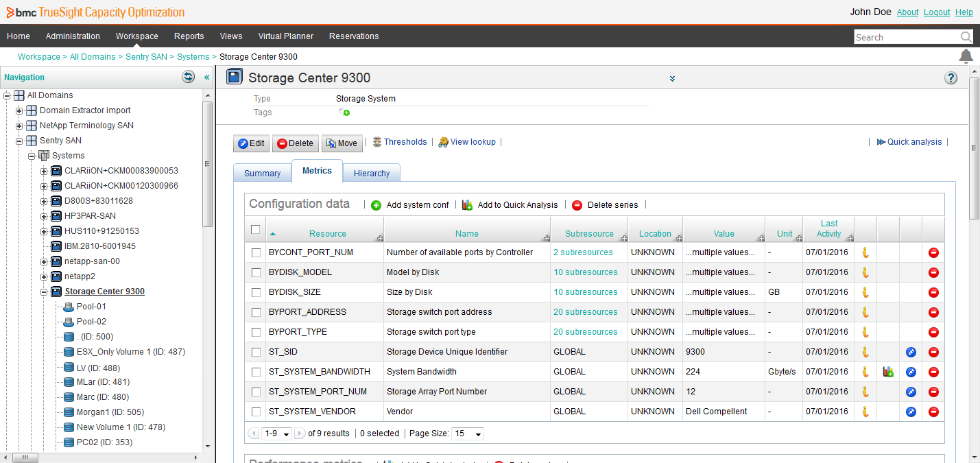The height and width of the screenshot is (463, 980).
Task: Collapse the Storage Center 9300 tree node
Action: pos(44,292)
